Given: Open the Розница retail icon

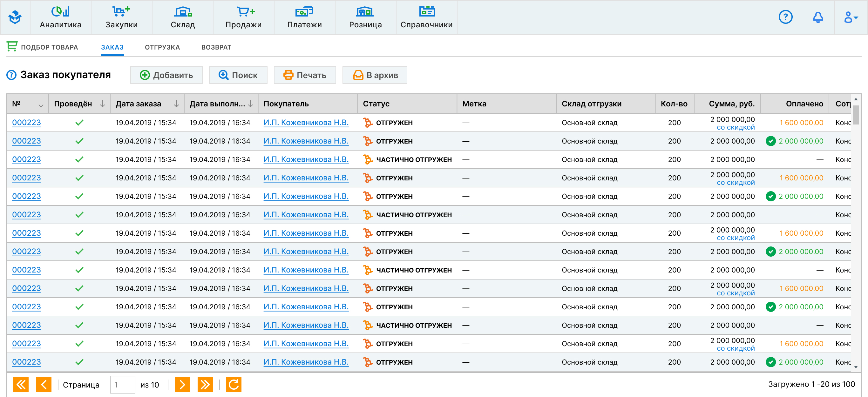Looking at the screenshot, I should (365, 12).
